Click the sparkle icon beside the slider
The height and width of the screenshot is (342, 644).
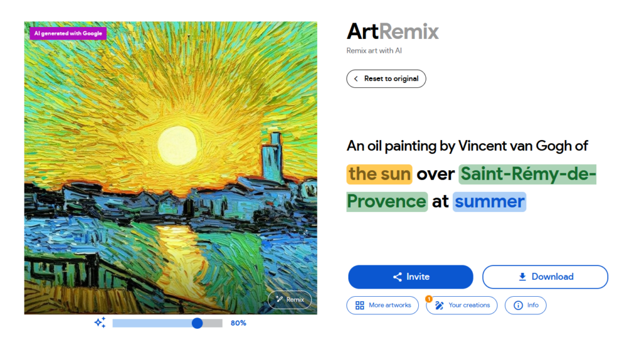click(x=100, y=323)
